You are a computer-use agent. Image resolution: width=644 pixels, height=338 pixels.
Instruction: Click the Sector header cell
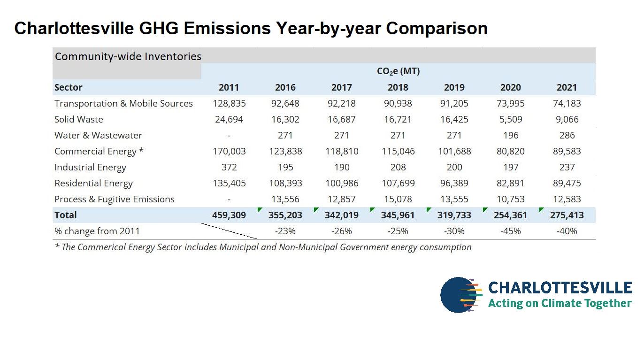(x=68, y=87)
